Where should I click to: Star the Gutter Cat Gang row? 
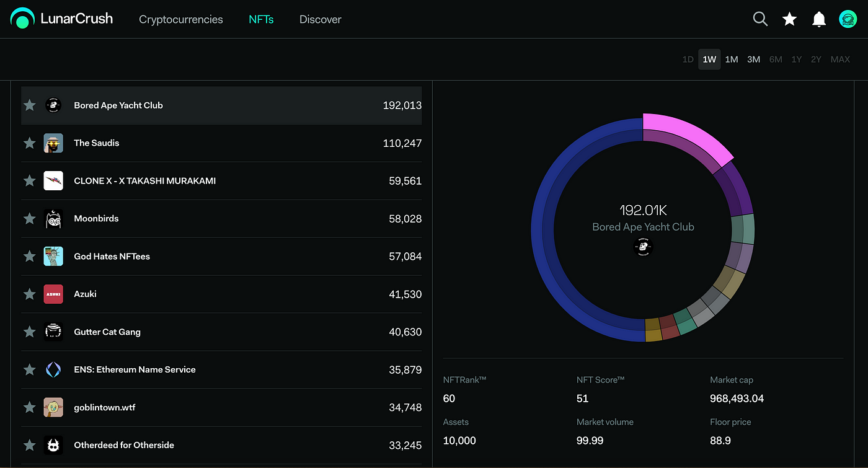pyautogui.click(x=29, y=332)
